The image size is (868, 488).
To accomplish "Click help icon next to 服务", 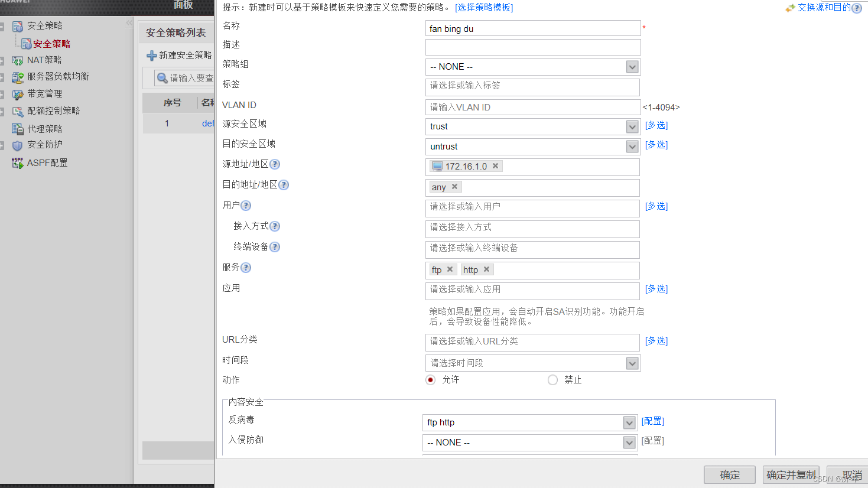I will (x=246, y=268).
